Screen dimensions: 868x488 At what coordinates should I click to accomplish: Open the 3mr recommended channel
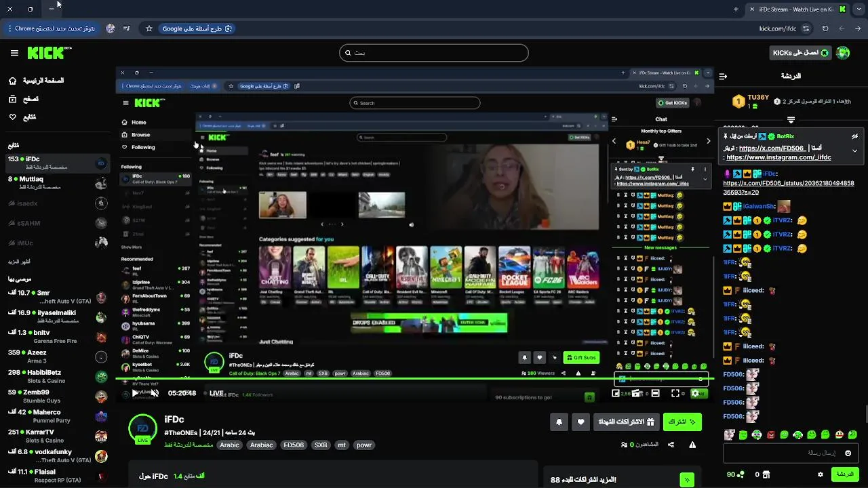pos(58,297)
